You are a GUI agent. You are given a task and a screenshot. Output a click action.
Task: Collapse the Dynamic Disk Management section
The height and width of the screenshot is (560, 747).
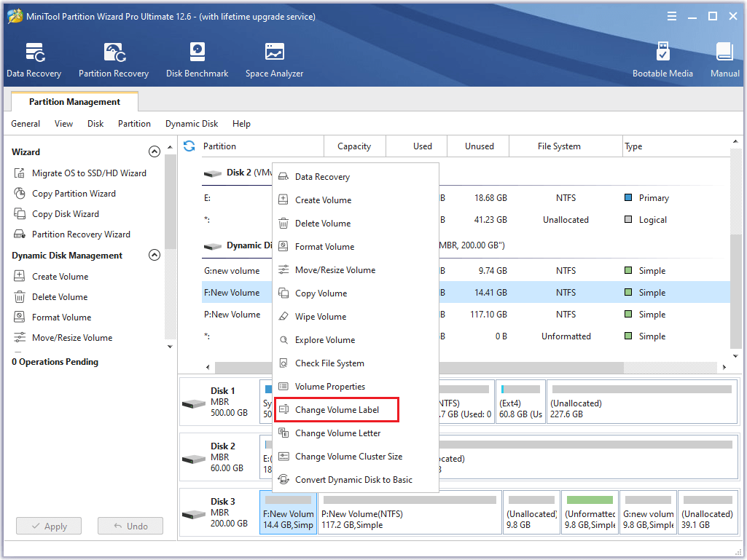pyautogui.click(x=154, y=255)
